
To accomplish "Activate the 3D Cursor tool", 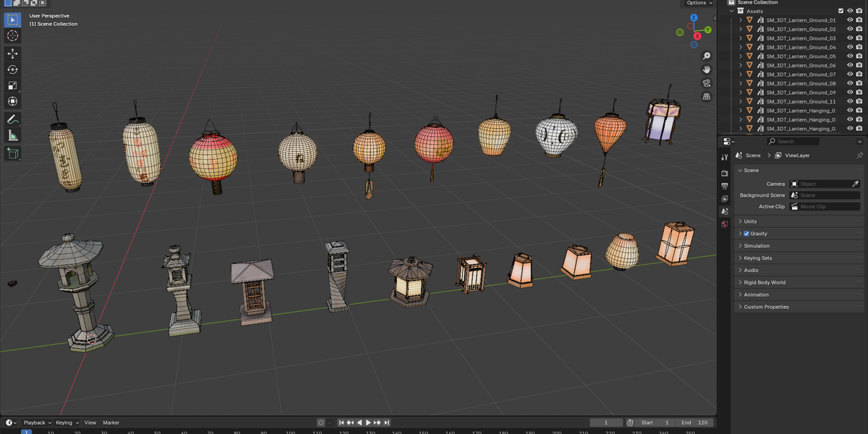I will click(x=12, y=35).
